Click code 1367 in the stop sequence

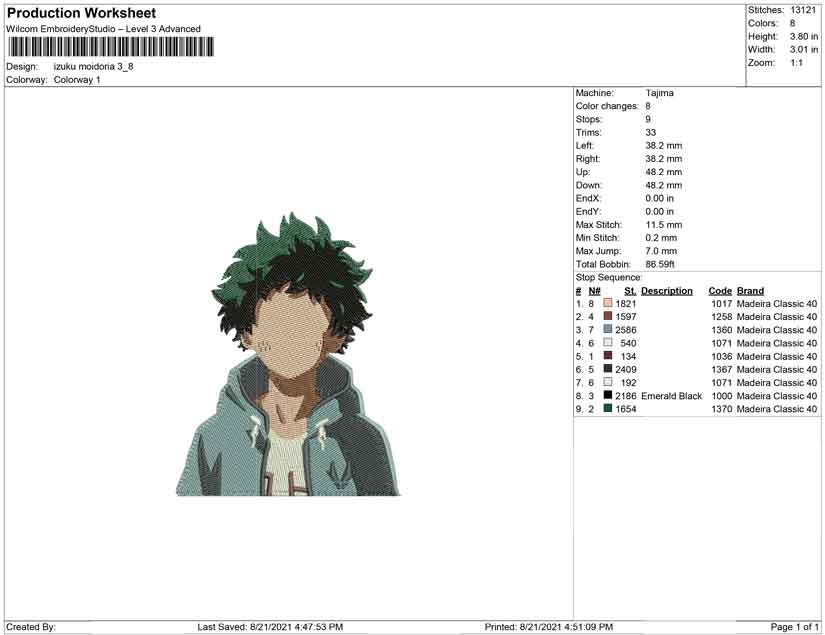(x=721, y=369)
